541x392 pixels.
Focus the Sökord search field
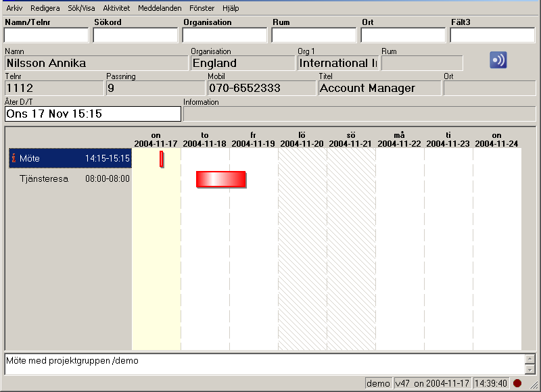click(x=135, y=35)
